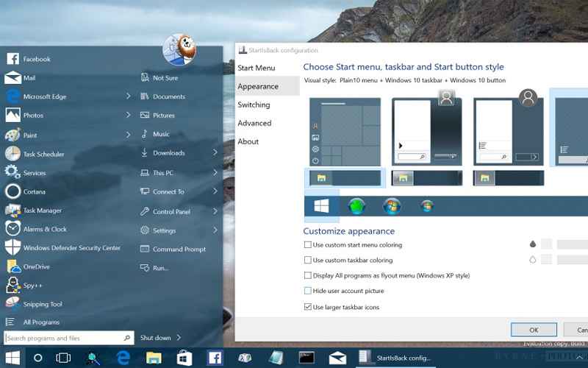Open Music folder in Start menu
The height and width of the screenshot is (368, 588).
click(x=155, y=134)
